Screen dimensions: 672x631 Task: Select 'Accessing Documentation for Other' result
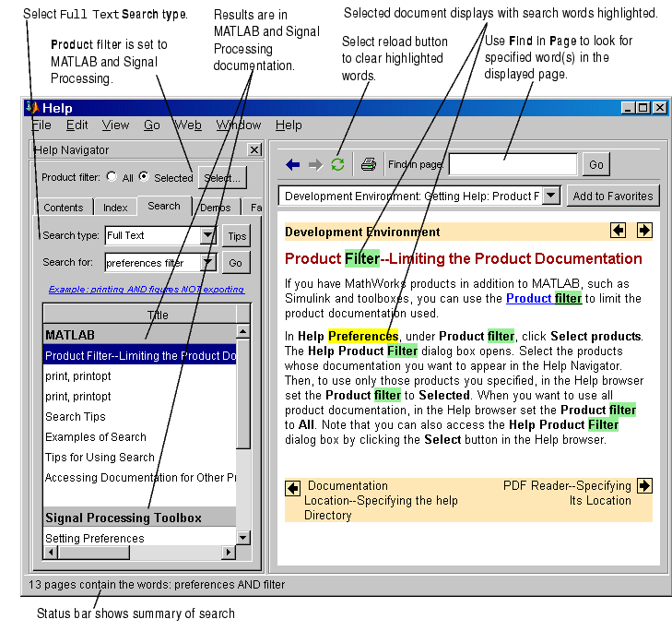(x=140, y=477)
